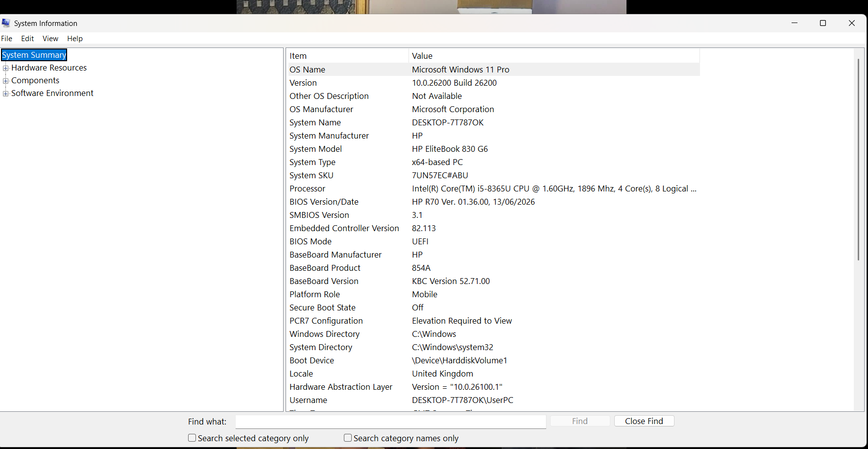Image resolution: width=868 pixels, height=449 pixels.
Task: Click the value Microsoft Windows 11 Pro
Action: (x=460, y=70)
